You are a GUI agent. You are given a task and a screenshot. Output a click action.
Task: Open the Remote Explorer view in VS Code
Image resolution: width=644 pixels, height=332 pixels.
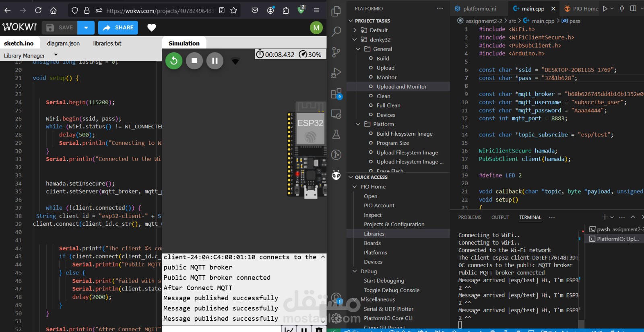pyautogui.click(x=336, y=114)
